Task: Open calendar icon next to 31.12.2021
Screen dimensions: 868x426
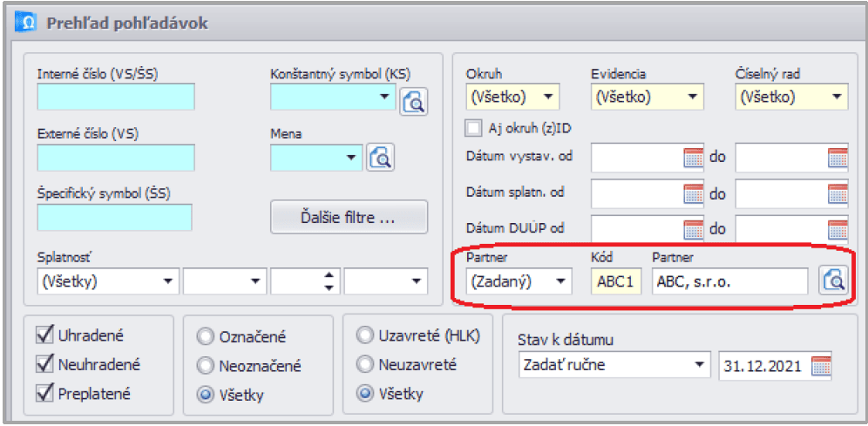Action: tap(821, 366)
